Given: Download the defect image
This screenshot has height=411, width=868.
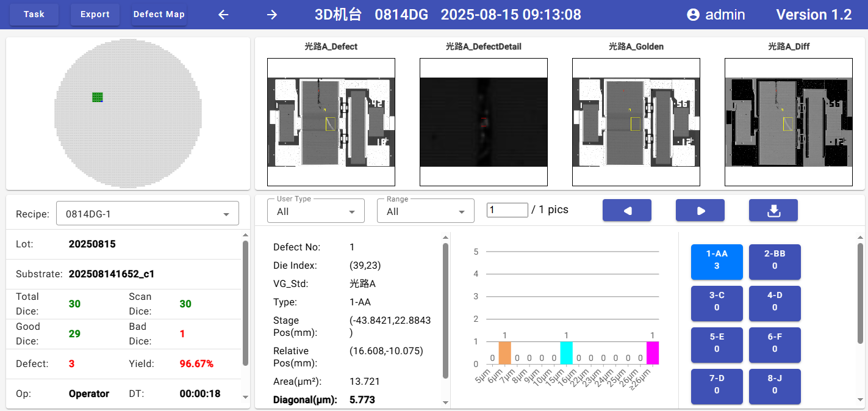Looking at the screenshot, I should click(773, 210).
